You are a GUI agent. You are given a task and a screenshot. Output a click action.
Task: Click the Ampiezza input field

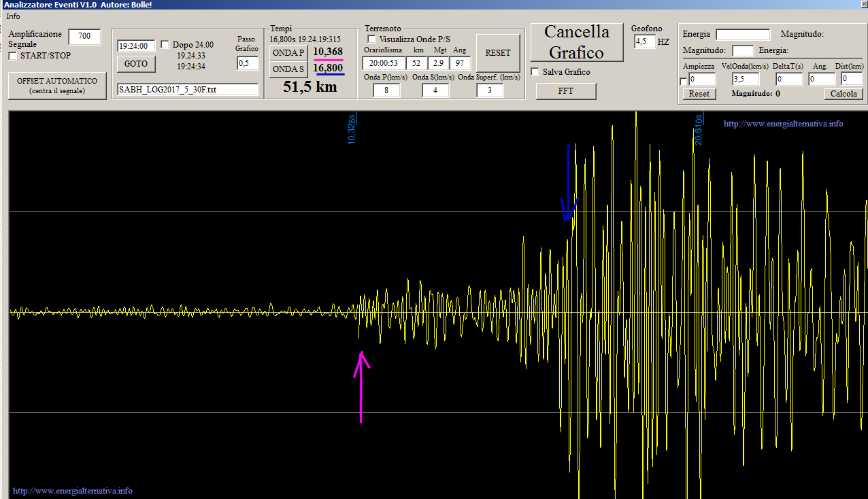coord(702,79)
